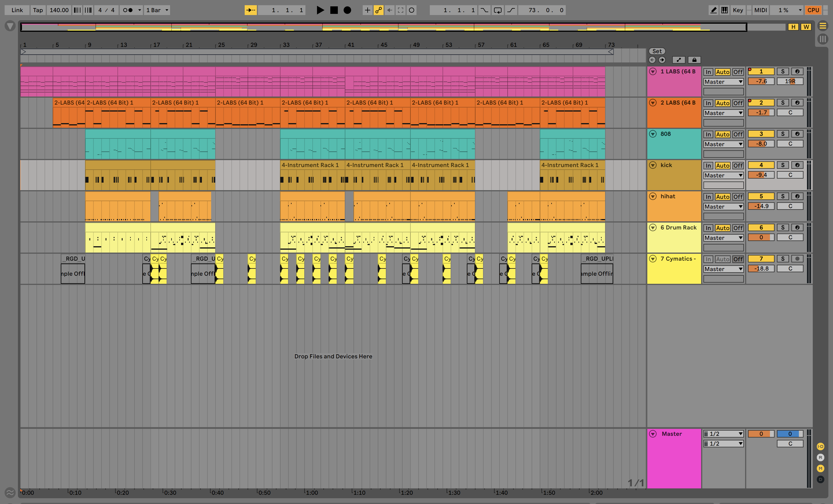Viewport: 833px width, 504px height.
Task: Collapse the 6 Drum Rack track
Action: (653, 227)
